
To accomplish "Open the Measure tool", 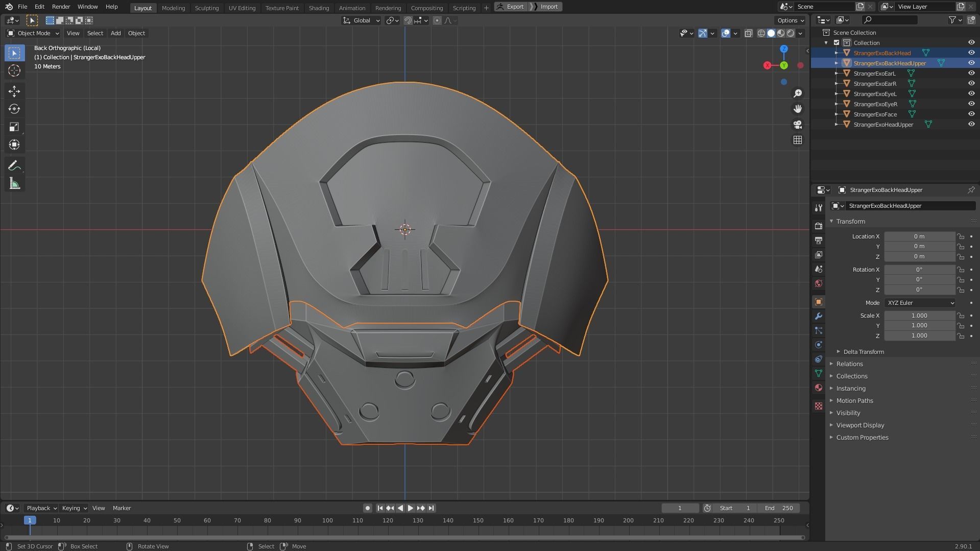I will (14, 183).
